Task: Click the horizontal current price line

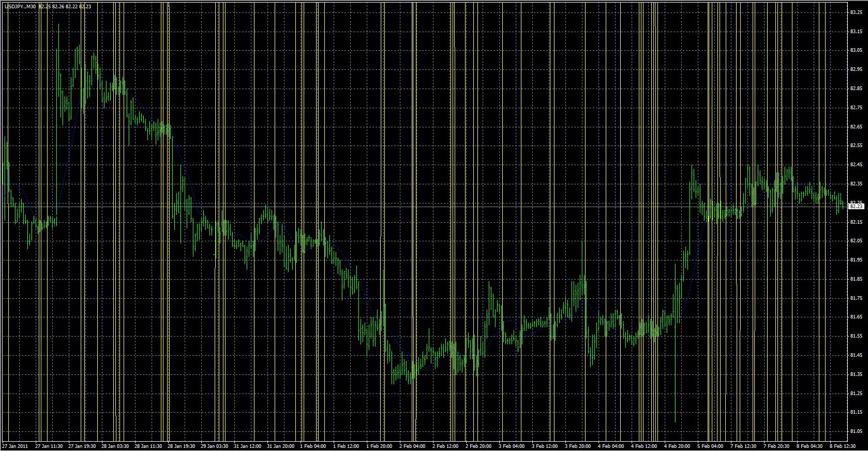Action: [424, 207]
